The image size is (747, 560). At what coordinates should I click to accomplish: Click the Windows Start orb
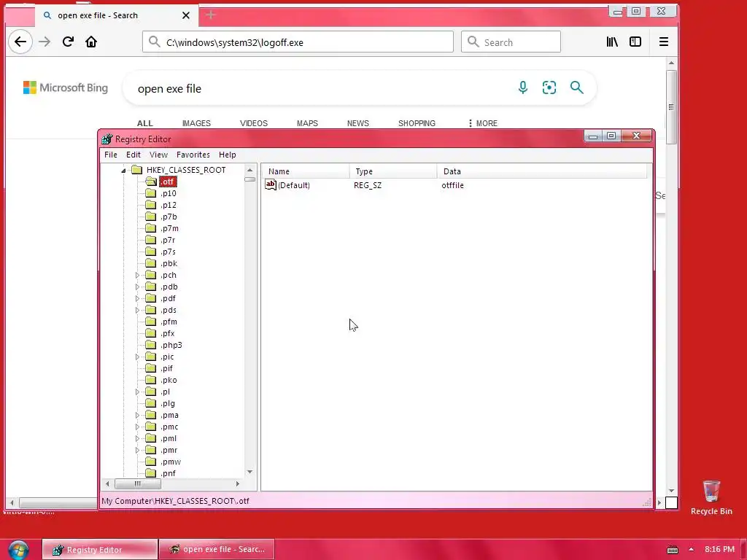click(x=18, y=550)
